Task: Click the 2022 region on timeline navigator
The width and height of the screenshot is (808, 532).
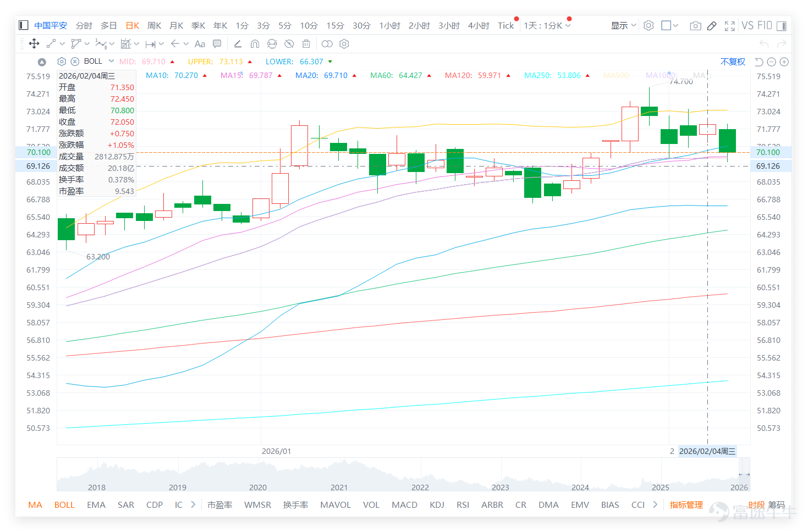Action: [420, 487]
